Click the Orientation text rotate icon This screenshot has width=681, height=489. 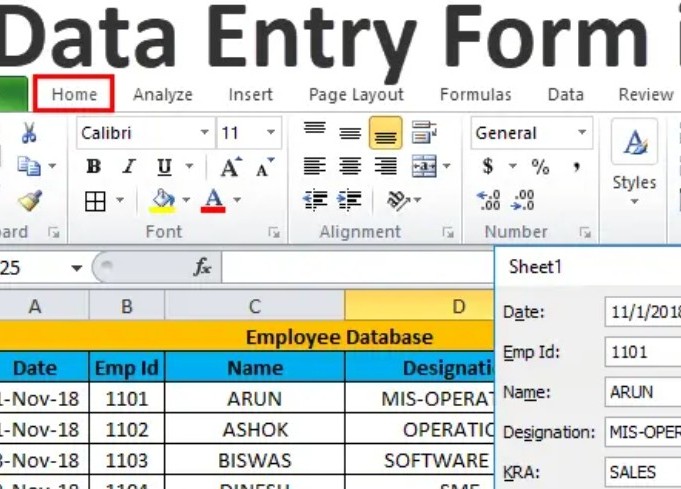point(398,200)
